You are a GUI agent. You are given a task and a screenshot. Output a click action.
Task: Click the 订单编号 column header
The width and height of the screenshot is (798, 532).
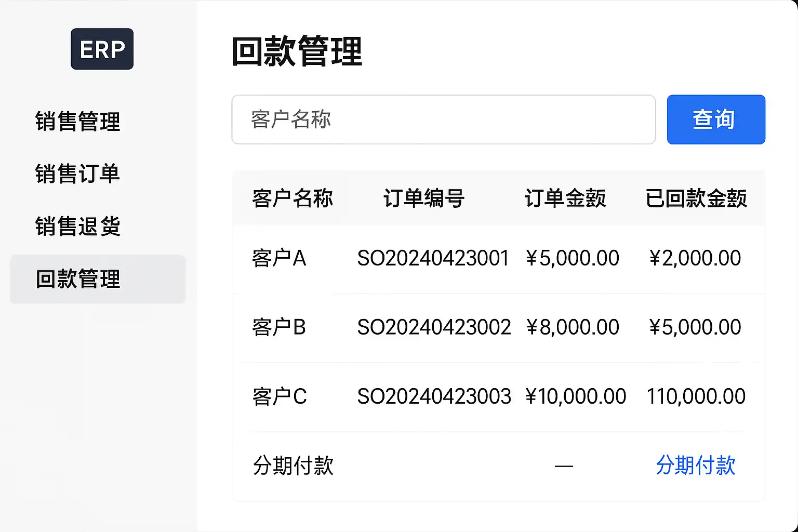coord(423,198)
